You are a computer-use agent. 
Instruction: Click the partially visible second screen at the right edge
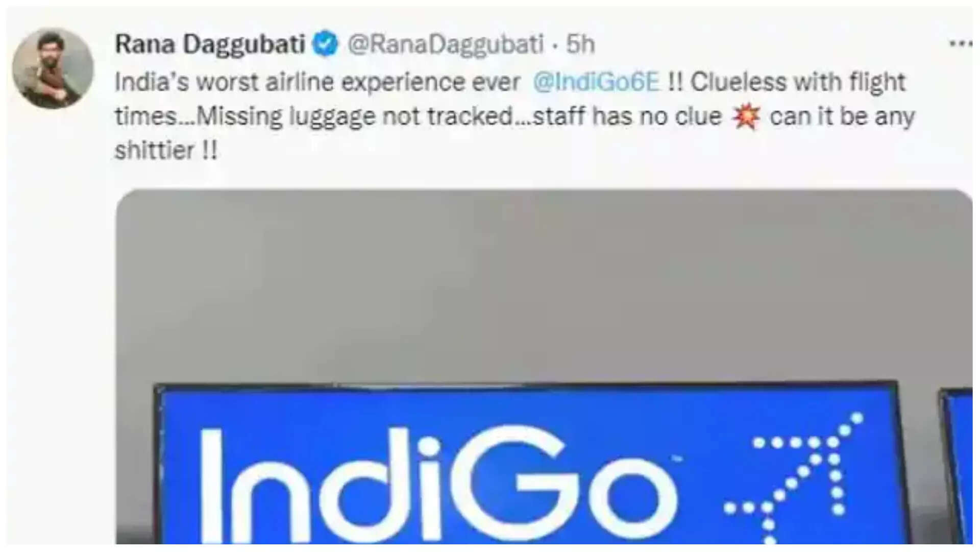click(957, 466)
